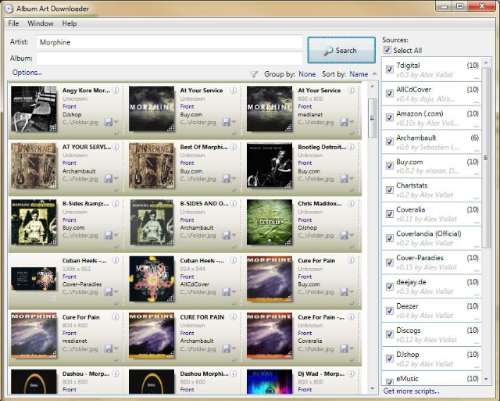The image size is (500, 401).
Task: Open the Options link
Action: click(27, 72)
